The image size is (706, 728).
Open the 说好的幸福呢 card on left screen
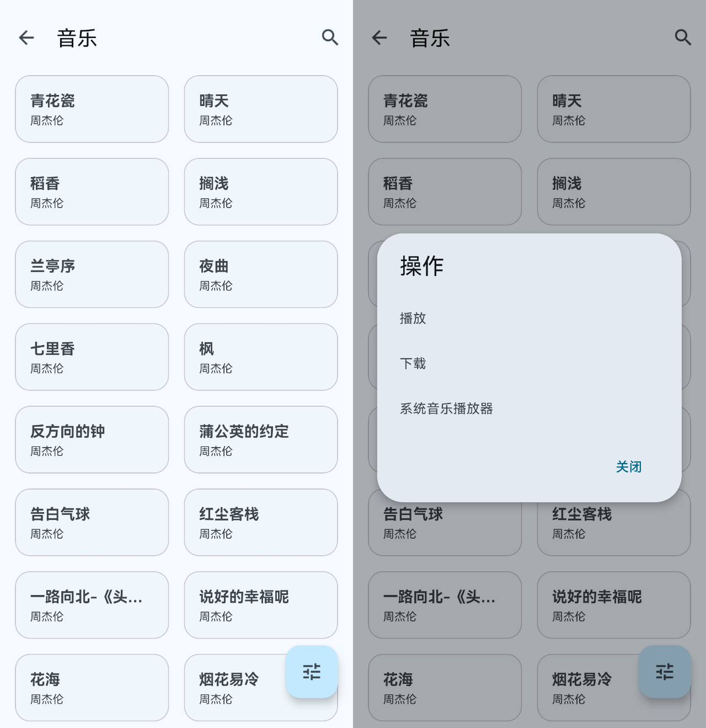tap(261, 605)
